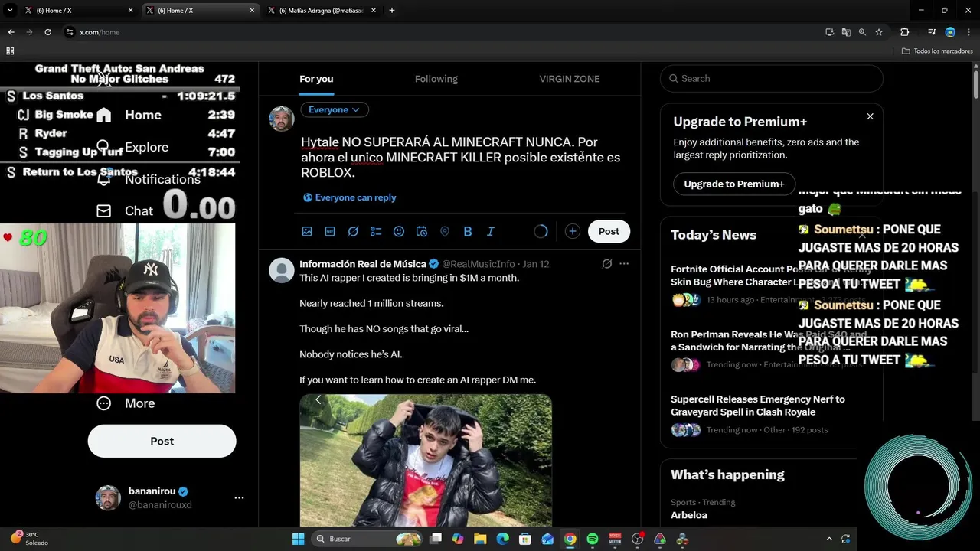Open the Windows Start menu
The image size is (980, 551).
[298, 539]
